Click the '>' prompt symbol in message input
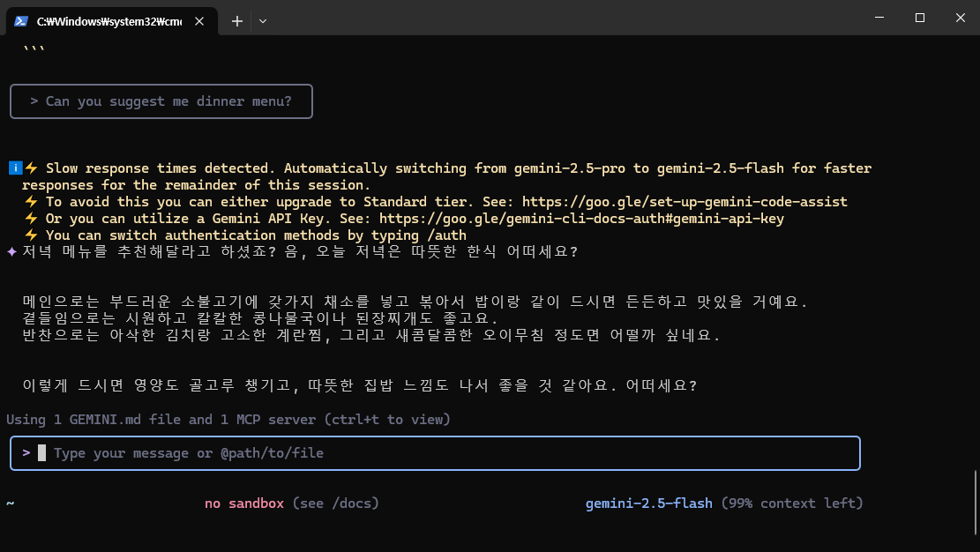The image size is (980, 552). point(26,452)
